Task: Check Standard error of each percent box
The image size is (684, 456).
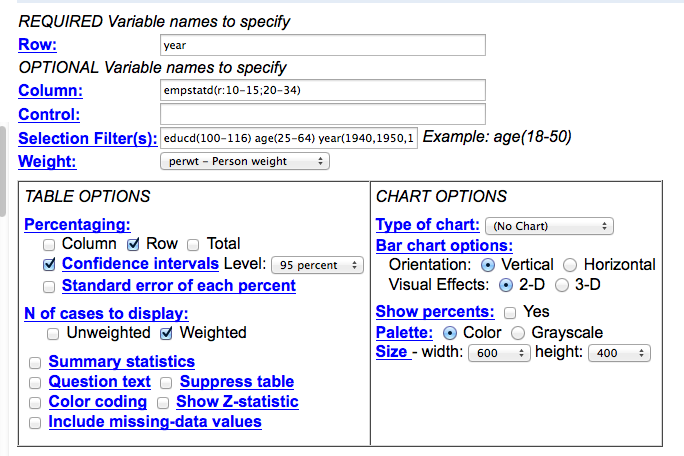Action: (x=49, y=287)
